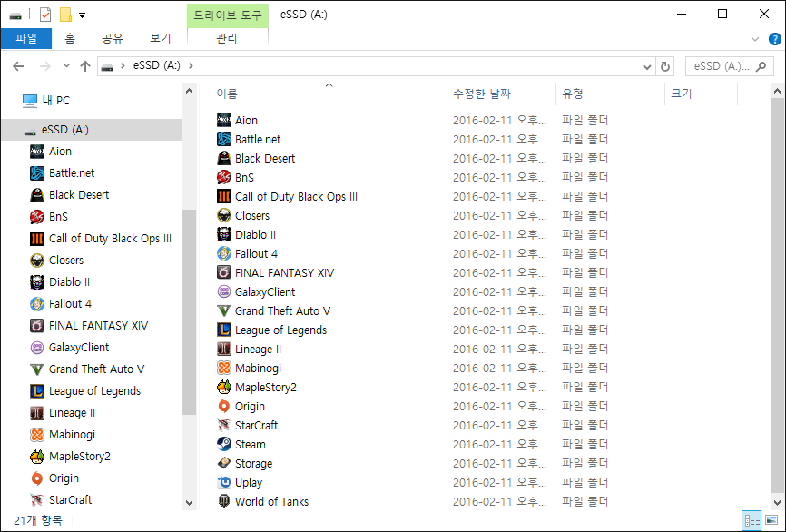
Task: Click the Mabinogi icon in file list
Action: pos(224,368)
